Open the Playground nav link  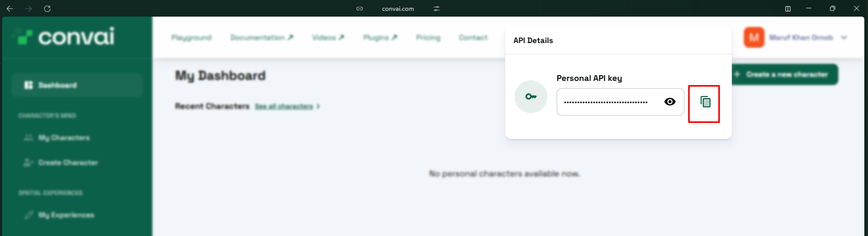[191, 38]
